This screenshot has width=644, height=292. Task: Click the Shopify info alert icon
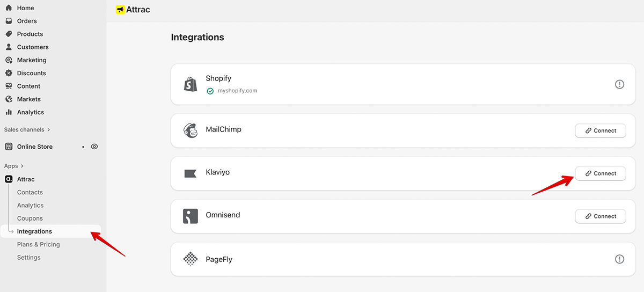[x=619, y=84]
